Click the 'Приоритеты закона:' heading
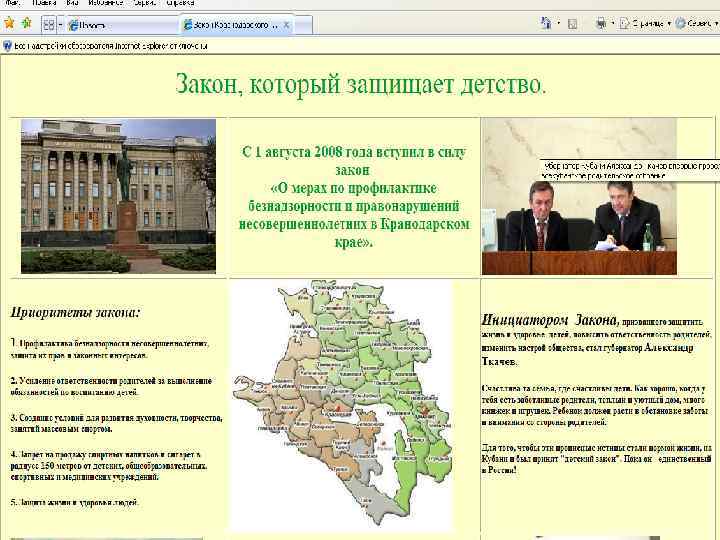Viewport: 720px width, 540px height. click(75, 313)
